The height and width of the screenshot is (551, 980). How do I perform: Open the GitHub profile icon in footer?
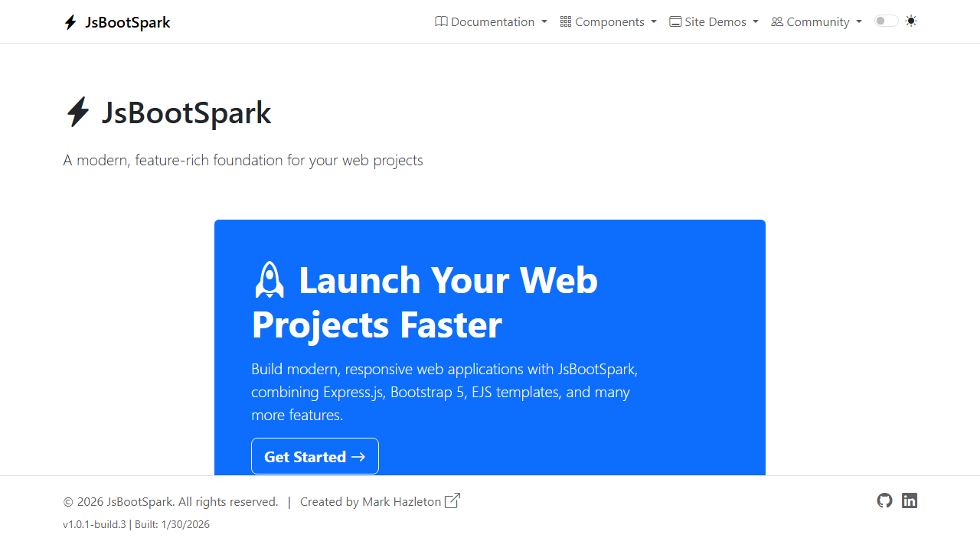884,500
